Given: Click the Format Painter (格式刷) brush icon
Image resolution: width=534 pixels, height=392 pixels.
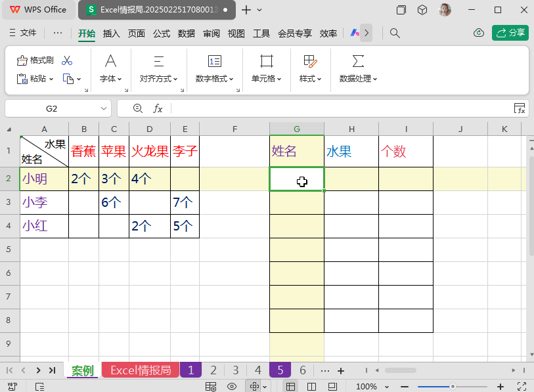Looking at the screenshot, I should pos(22,60).
